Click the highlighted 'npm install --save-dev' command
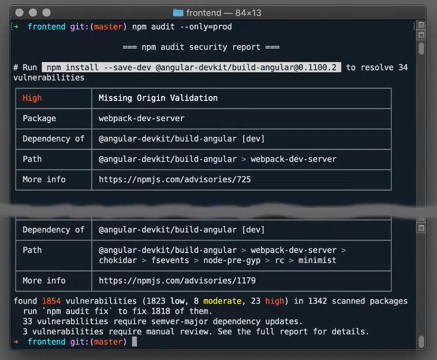The width and height of the screenshot is (437, 360). coord(191,67)
